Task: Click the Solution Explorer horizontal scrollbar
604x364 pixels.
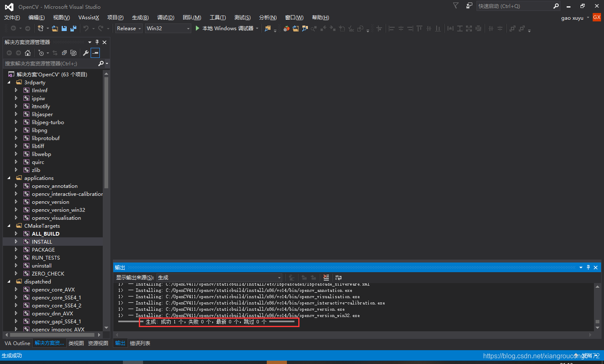Action: 53,335
